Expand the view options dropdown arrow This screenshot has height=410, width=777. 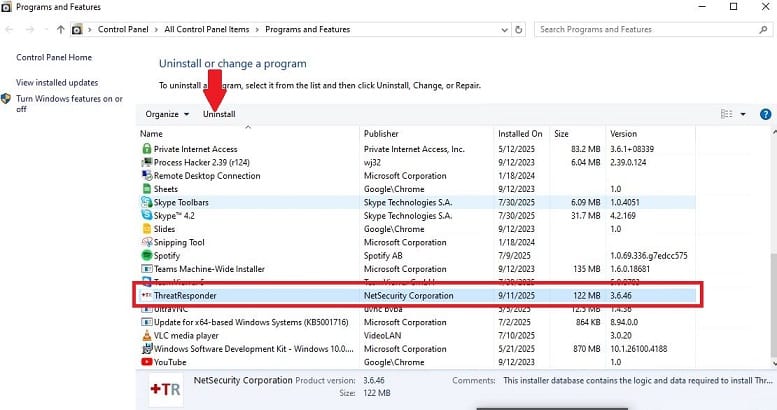[x=743, y=115]
